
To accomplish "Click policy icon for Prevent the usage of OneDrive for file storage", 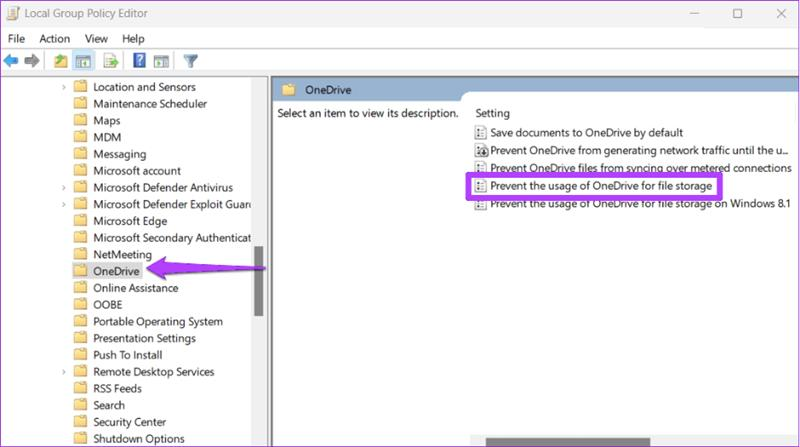I will pos(480,186).
